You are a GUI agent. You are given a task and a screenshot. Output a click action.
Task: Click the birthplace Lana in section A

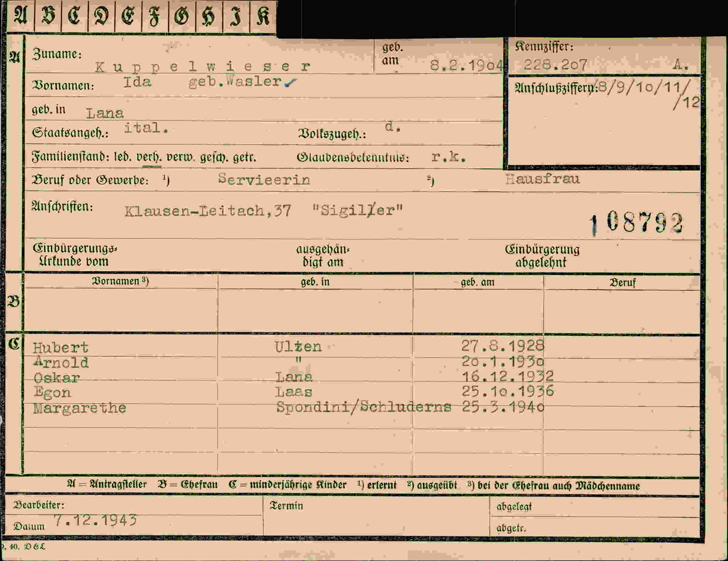click(105, 114)
